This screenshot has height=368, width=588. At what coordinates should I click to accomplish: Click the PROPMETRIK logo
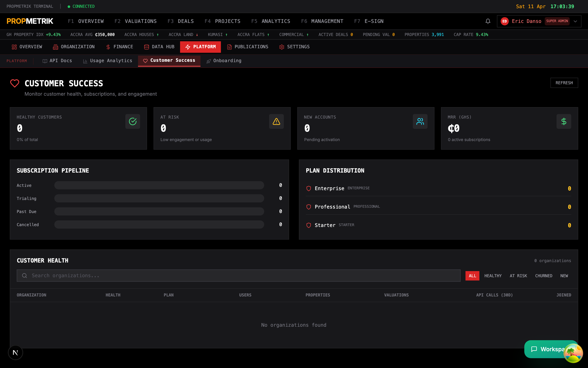pos(30,21)
